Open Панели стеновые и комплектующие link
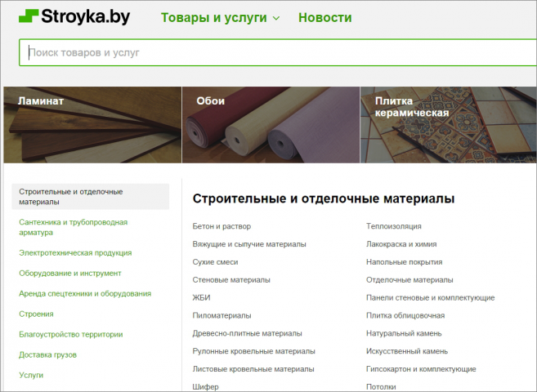 tap(431, 297)
